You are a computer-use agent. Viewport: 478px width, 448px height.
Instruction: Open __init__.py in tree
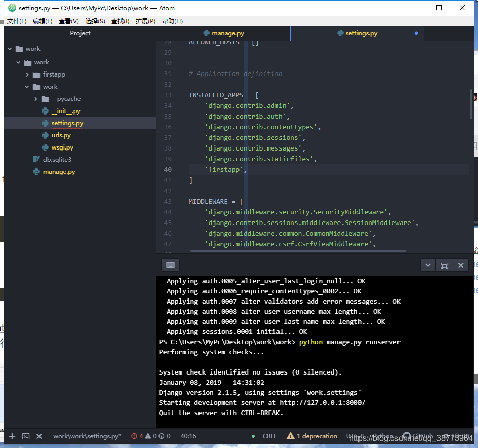(x=66, y=111)
